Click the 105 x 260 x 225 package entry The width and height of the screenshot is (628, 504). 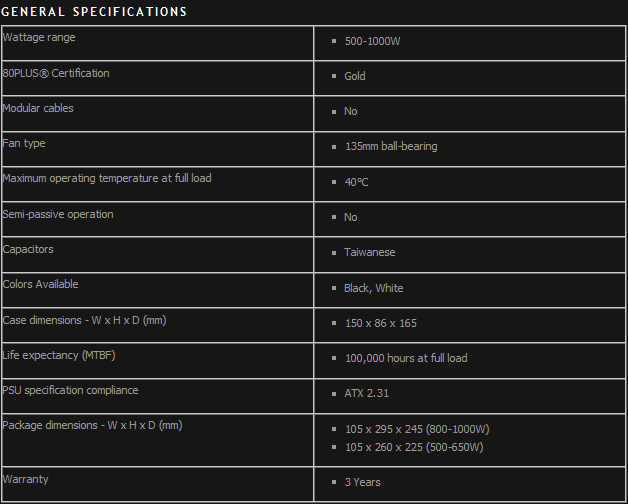(x=414, y=447)
